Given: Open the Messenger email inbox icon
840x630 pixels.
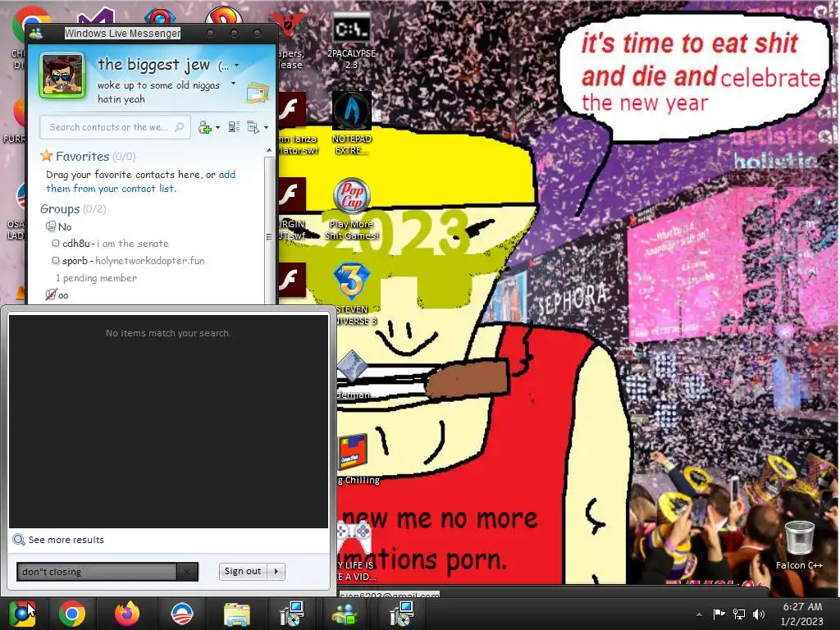Looking at the screenshot, I should 257,93.
